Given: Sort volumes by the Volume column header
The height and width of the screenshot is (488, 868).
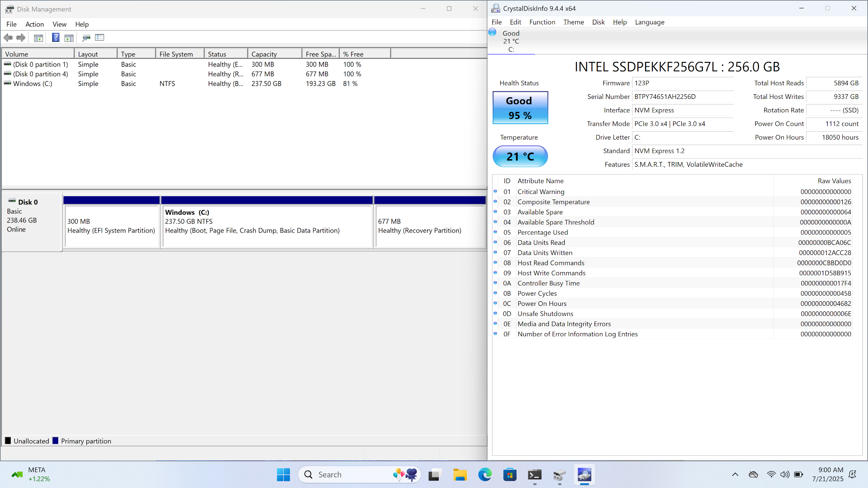Looking at the screenshot, I should [38, 54].
